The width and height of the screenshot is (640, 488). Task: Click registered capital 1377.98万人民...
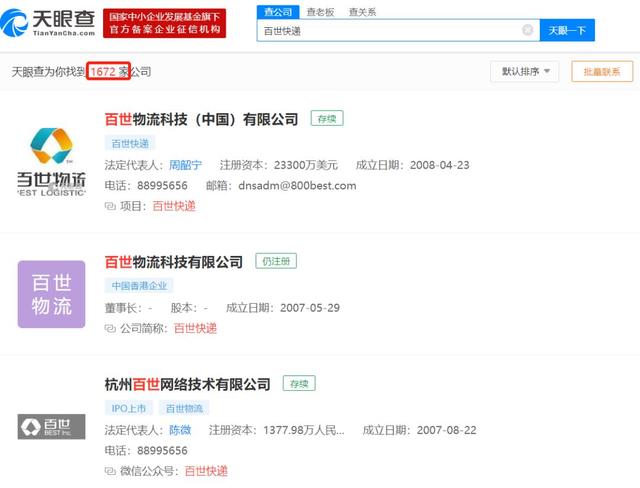[x=304, y=430]
